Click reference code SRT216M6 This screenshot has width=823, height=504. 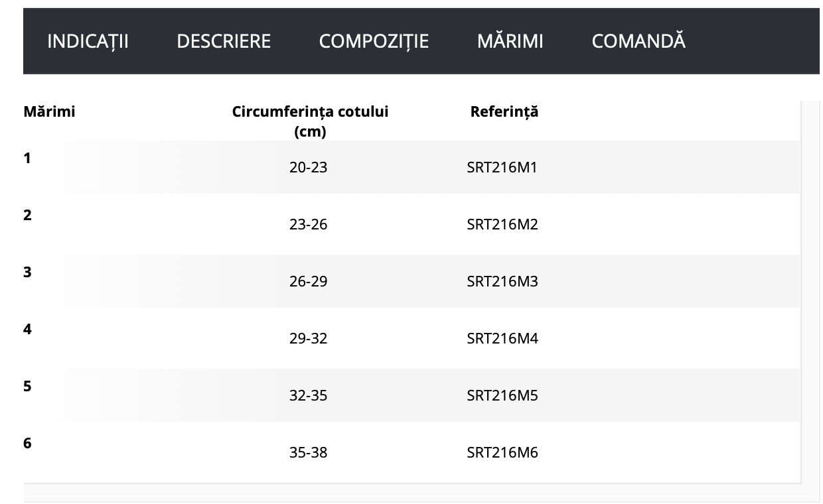(502, 453)
